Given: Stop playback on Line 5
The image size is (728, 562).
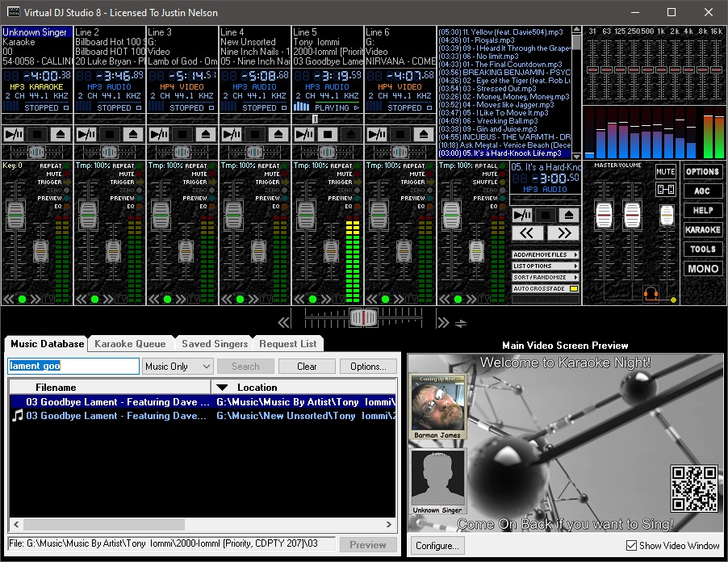Looking at the screenshot, I should click(328, 135).
